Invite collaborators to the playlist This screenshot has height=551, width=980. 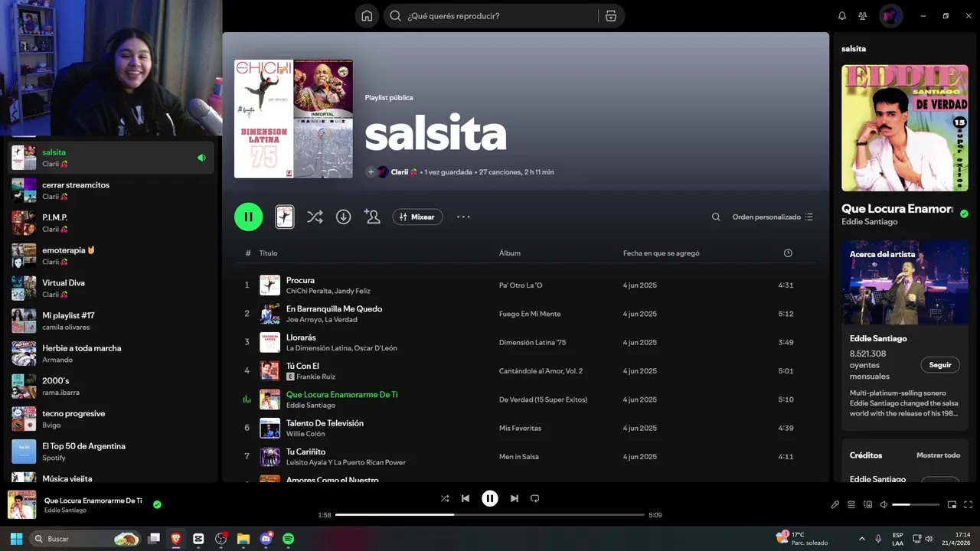coord(372,217)
